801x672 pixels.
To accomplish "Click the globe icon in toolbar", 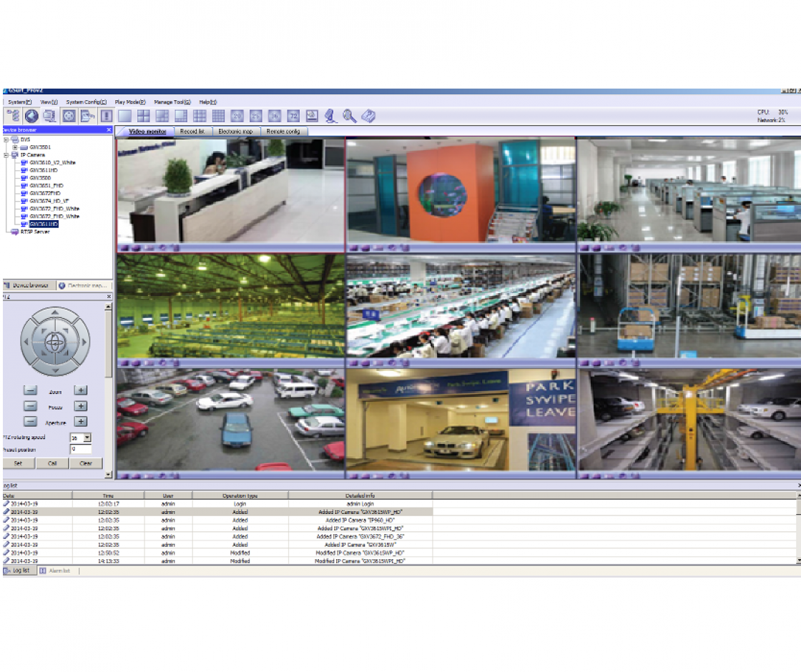I will click(31, 116).
